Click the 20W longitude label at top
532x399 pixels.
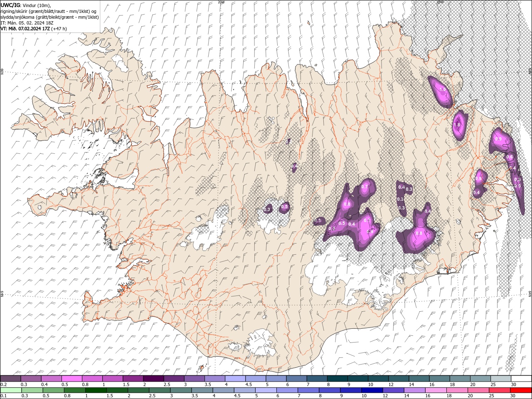pos(221,2)
